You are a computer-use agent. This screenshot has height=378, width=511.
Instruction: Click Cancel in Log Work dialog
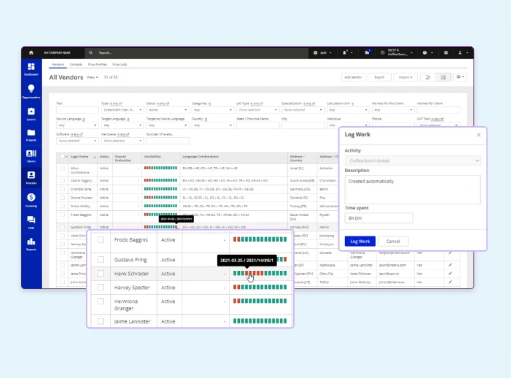point(393,241)
